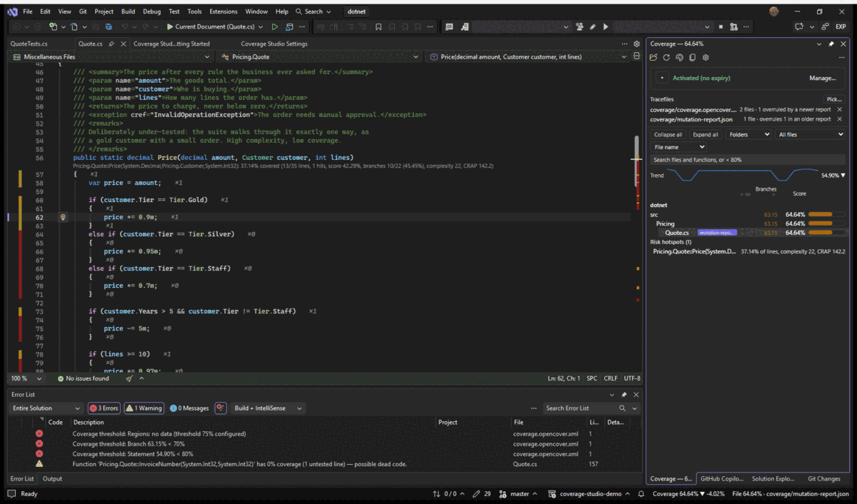Toggle SPC indentation mode in editor status
Viewport: 857px width, 504px height.
coord(592,378)
